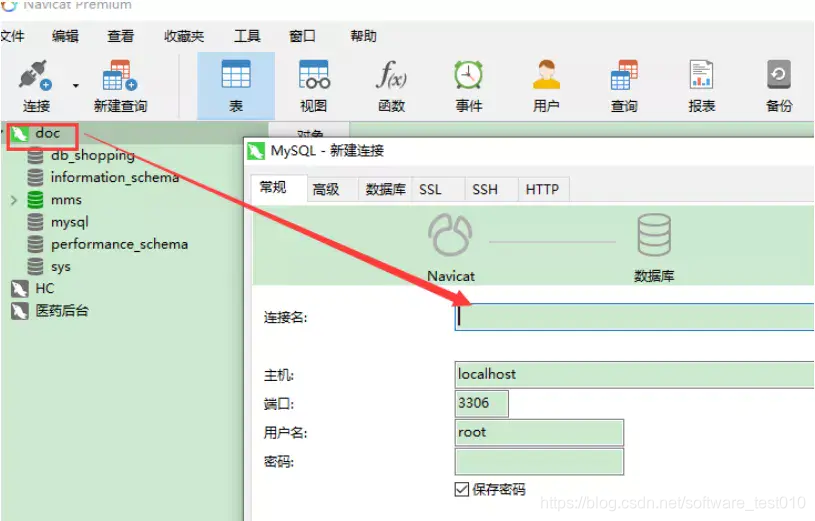
Task: Click the mysql database icon
Action: click(35, 222)
